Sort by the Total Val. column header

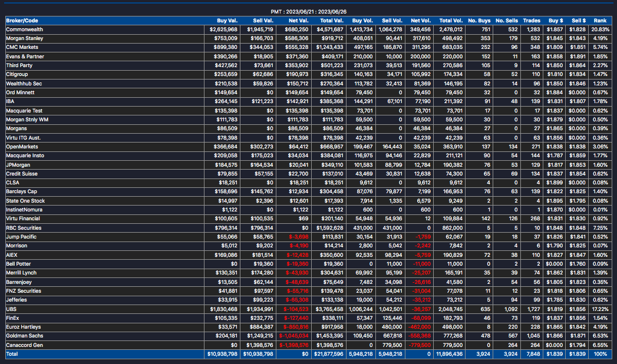[x=332, y=21]
